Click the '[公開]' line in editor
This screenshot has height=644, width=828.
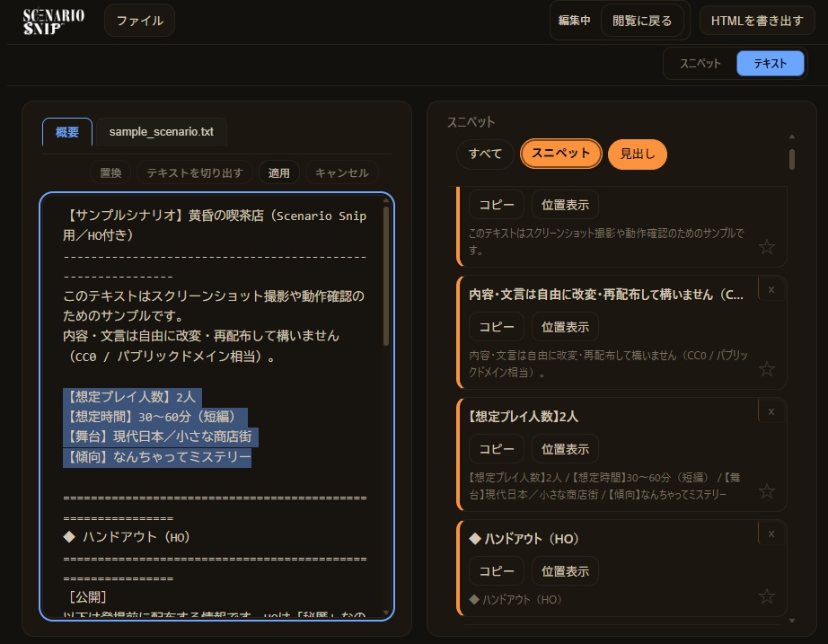(x=88, y=597)
